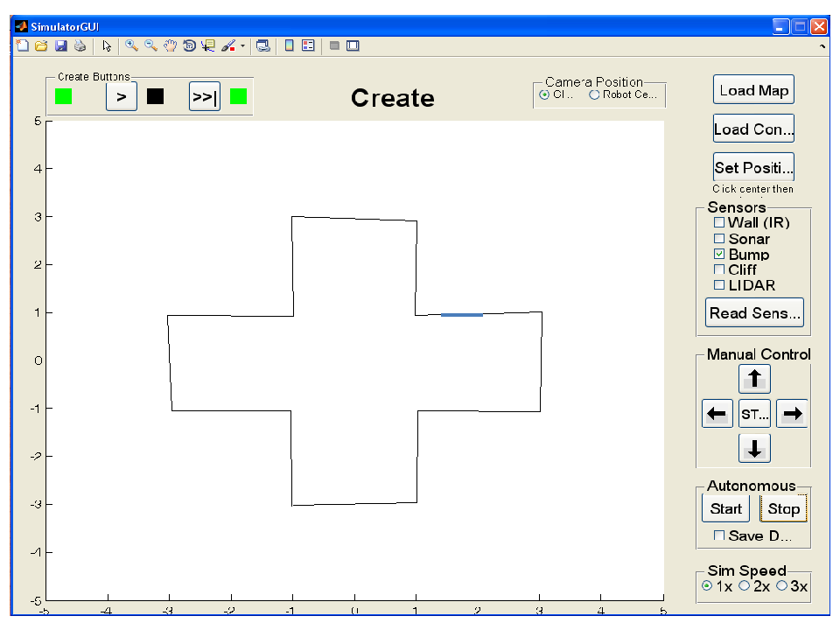The height and width of the screenshot is (630, 840).
Task: Print the figure using the printer icon
Action: coord(80,46)
